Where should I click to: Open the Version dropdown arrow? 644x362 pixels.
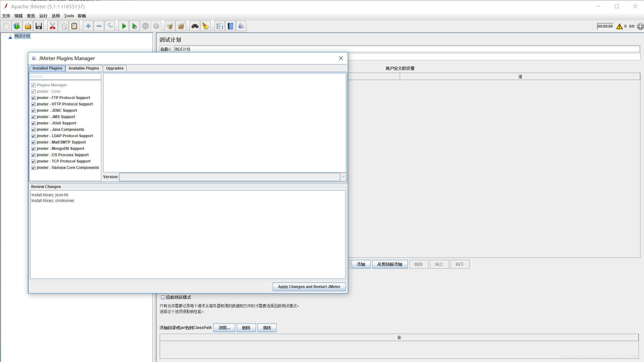point(343,177)
